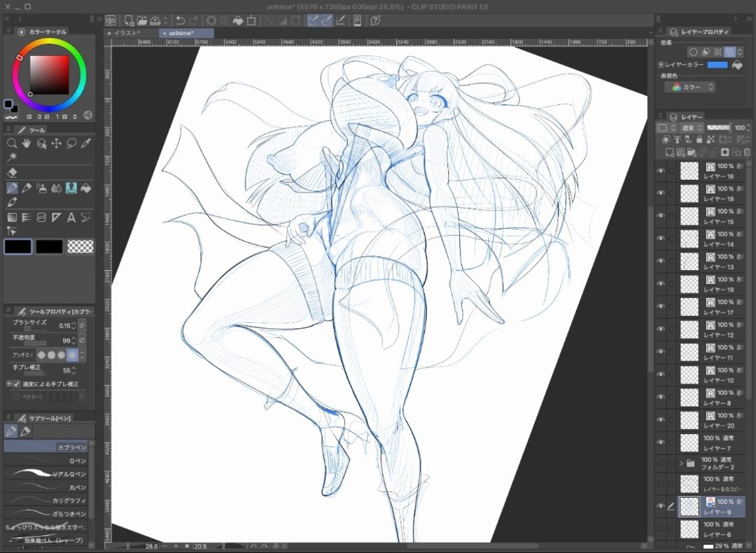Screen dimensions: 756x553
Task: Open the expression color カラー dropdown
Action: 690,87
